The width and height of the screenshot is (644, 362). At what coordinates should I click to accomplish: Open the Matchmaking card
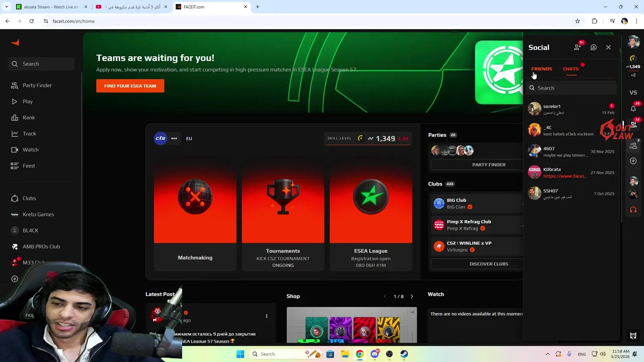pyautogui.click(x=195, y=214)
